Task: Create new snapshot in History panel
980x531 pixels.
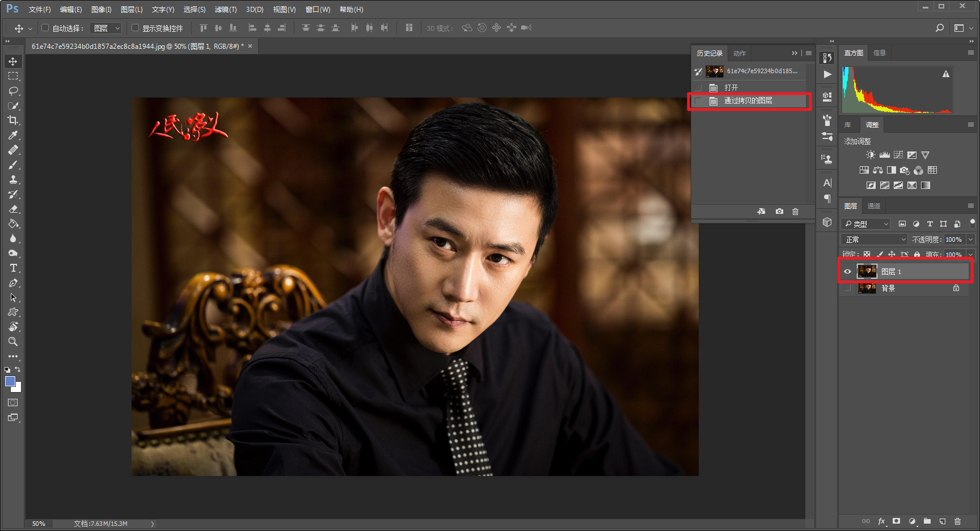Action: pos(779,212)
